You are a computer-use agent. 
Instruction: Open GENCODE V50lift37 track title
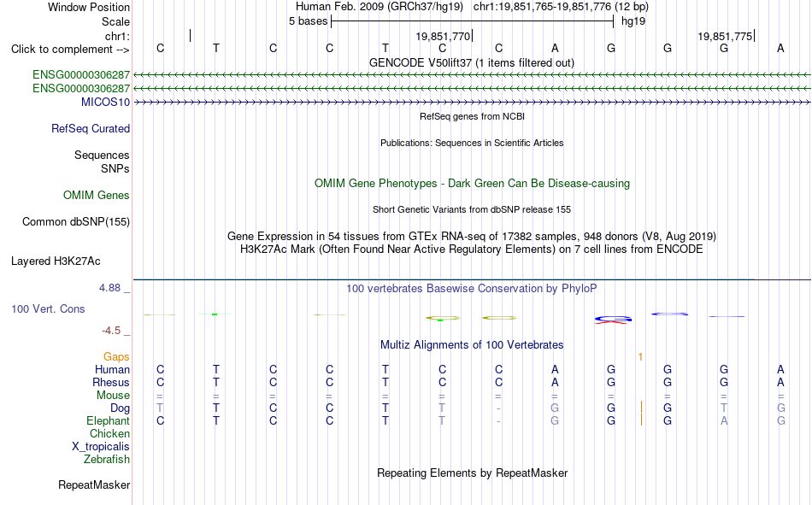coord(472,62)
